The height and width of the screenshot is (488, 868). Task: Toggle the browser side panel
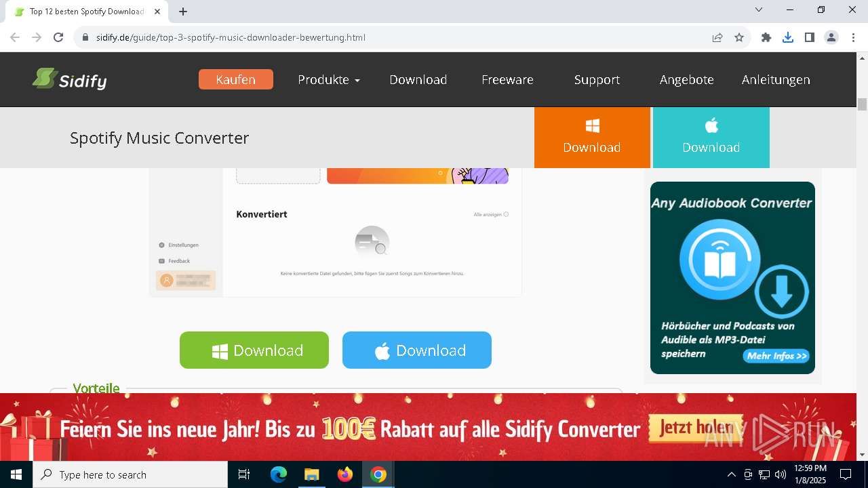coord(810,37)
